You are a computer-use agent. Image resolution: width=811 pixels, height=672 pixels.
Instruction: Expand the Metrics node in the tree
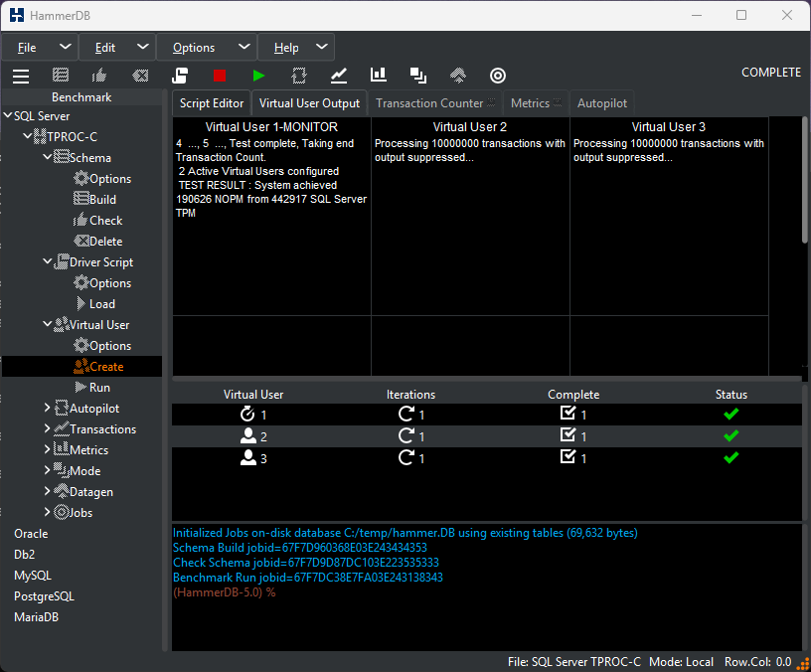47,449
